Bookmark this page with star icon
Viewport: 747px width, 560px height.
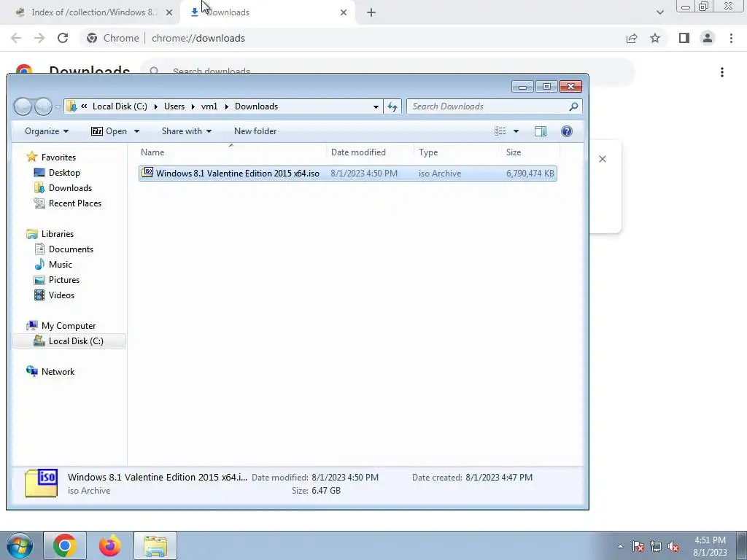coord(655,38)
